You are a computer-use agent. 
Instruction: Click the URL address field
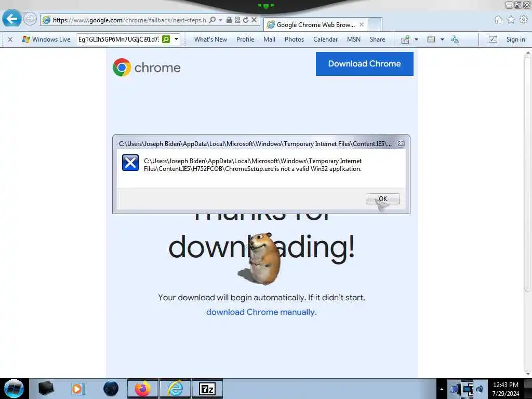coord(129,20)
